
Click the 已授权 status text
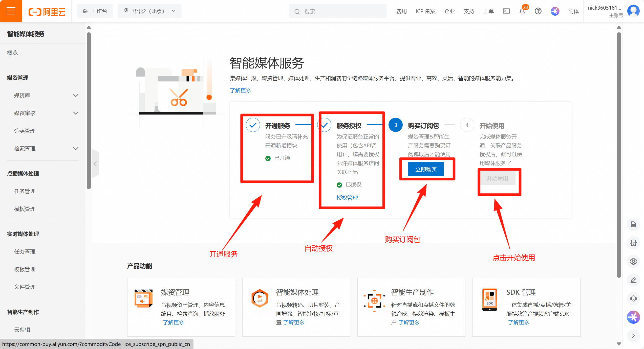tap(353, 184)
